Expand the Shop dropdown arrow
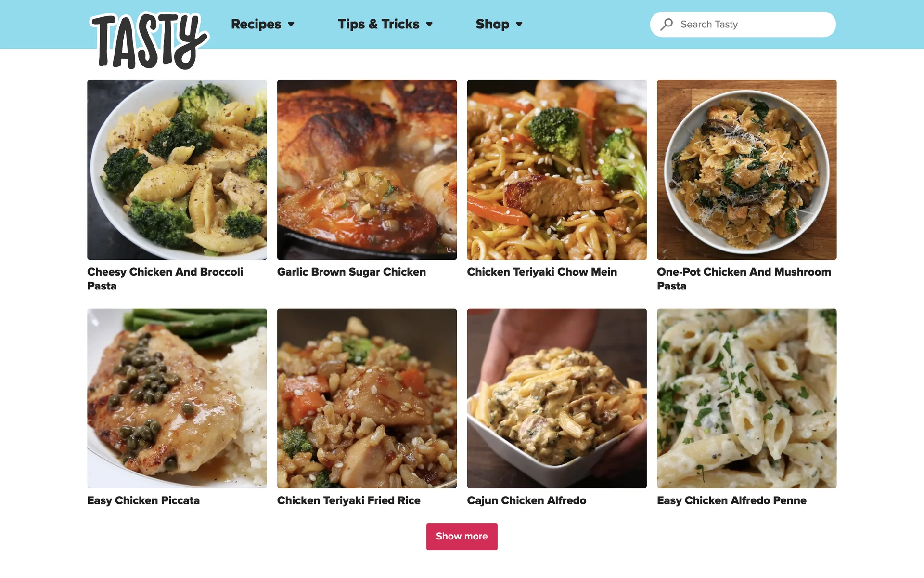This screenshot has width=924, height=578. tap(519, 24)
